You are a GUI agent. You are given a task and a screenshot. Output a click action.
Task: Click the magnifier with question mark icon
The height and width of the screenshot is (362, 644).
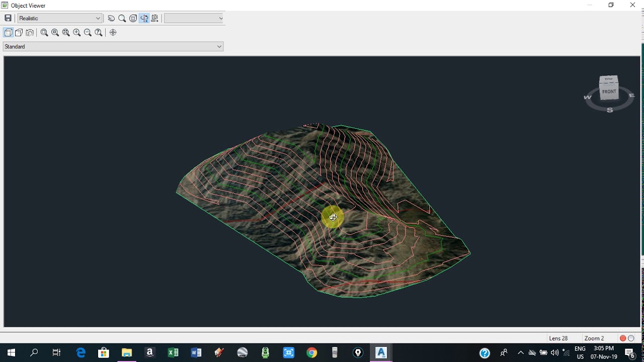tap(99, 33)
